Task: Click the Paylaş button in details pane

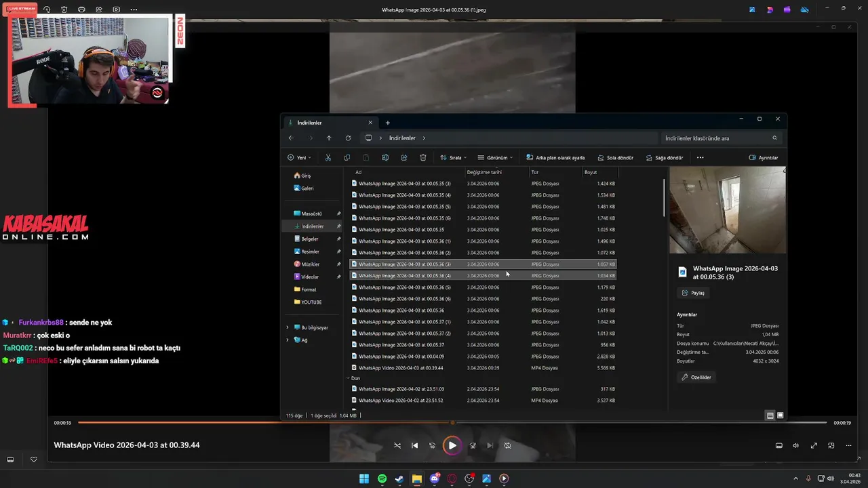Action: point(693,293)
